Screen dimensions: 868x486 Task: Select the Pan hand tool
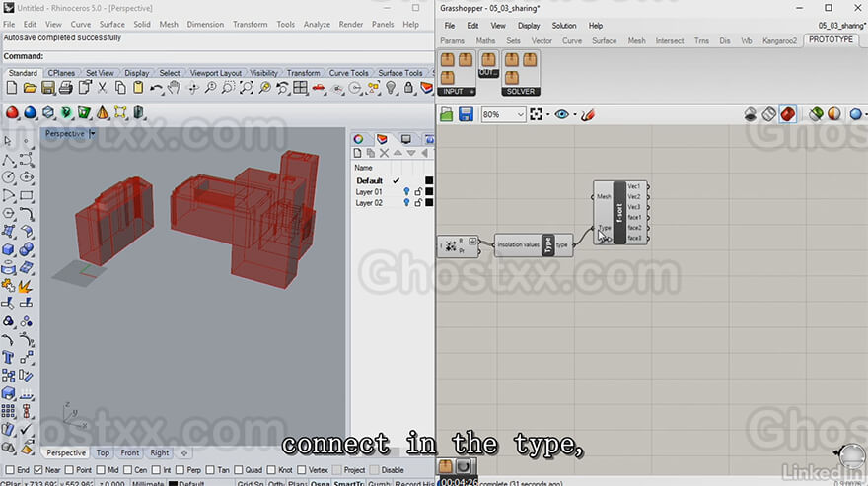(175, 88)
